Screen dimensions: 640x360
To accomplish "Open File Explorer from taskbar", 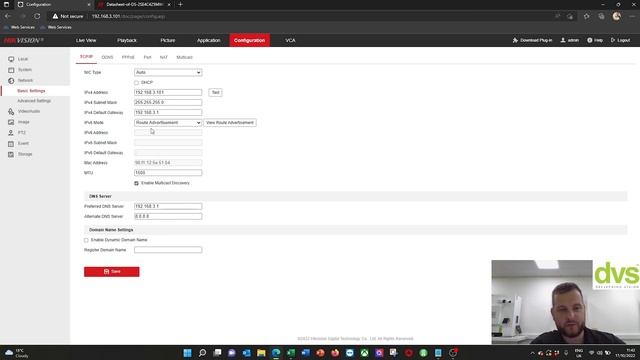I will [x=261, y=353].
